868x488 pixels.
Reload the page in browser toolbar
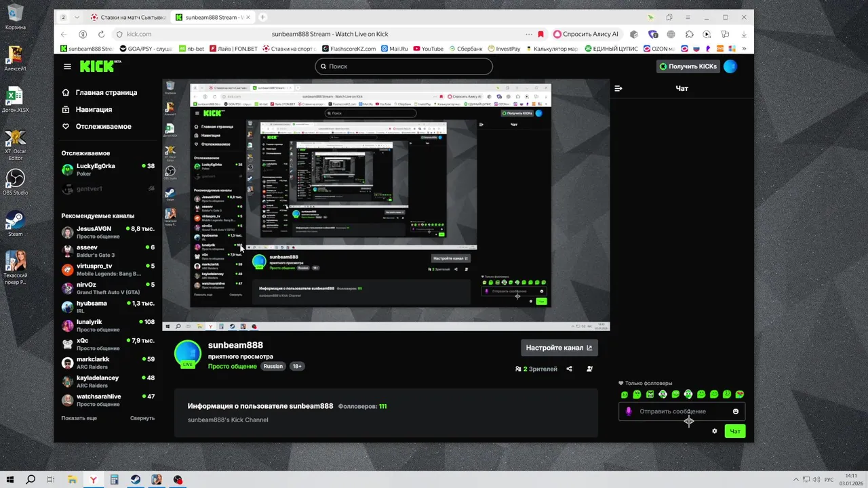(x=101, y=34)
